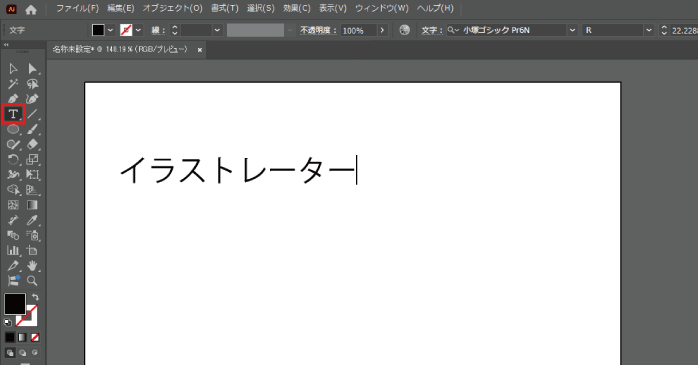Choose the Line Segment tool
Image resolution: width=698 pixels, height=365 pixels.
(32, 114)
